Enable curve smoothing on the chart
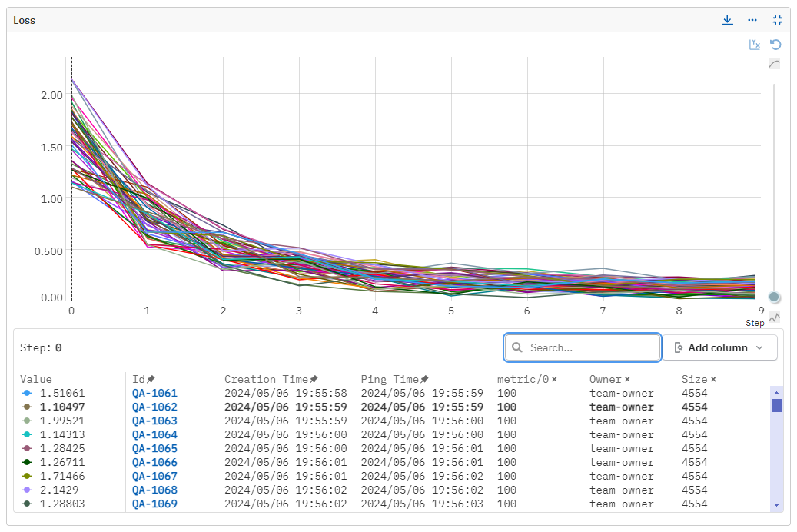Viewport: 797px width, 532px height. pyautogui.click(x=775, y=63)
